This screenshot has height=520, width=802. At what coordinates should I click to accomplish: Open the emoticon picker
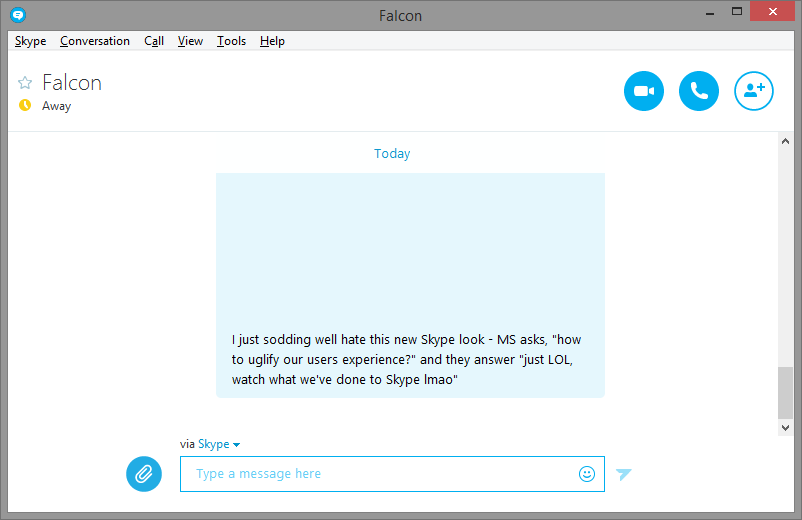click(x=587, y=474)
